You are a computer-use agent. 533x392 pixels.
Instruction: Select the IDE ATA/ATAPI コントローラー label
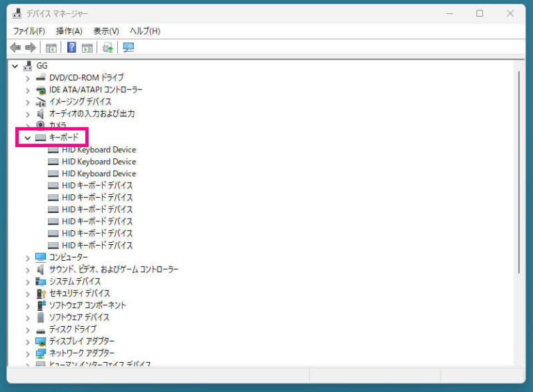(96, 90)
